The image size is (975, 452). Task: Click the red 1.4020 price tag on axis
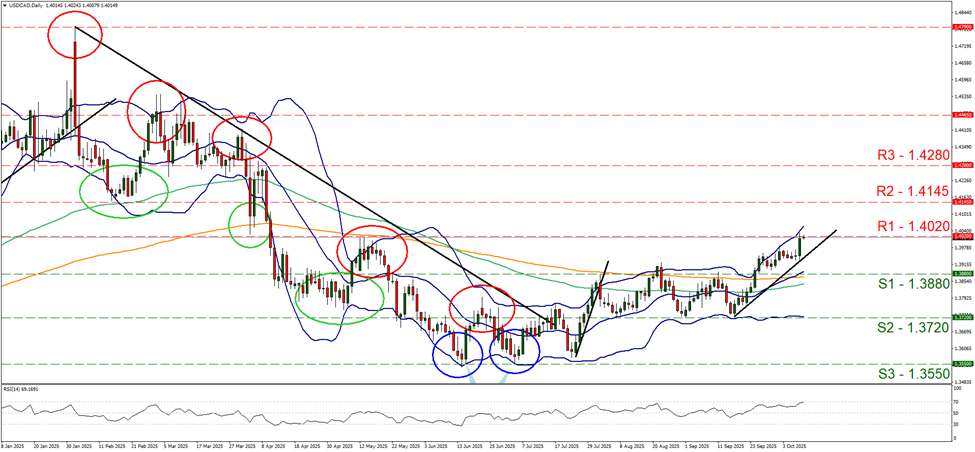pos(934,237)
